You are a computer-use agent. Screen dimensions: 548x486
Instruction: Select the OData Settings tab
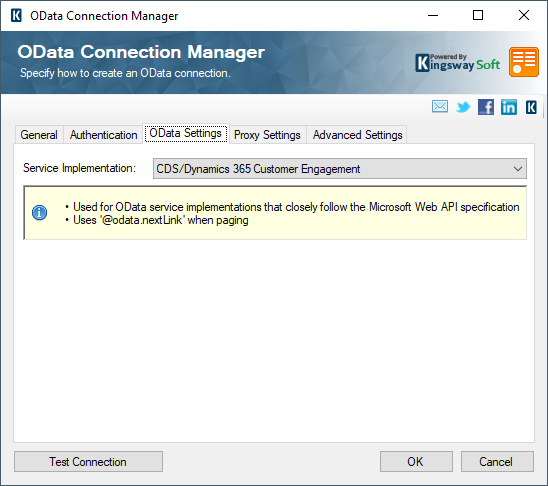pyautogui.click(x=186, y=133)
